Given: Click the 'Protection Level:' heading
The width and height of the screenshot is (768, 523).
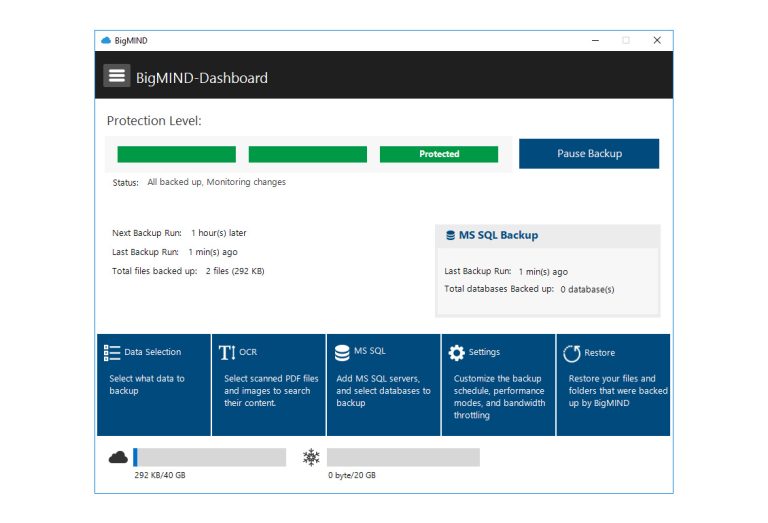Looking at the screenshot, I should [x=154, y=121].
